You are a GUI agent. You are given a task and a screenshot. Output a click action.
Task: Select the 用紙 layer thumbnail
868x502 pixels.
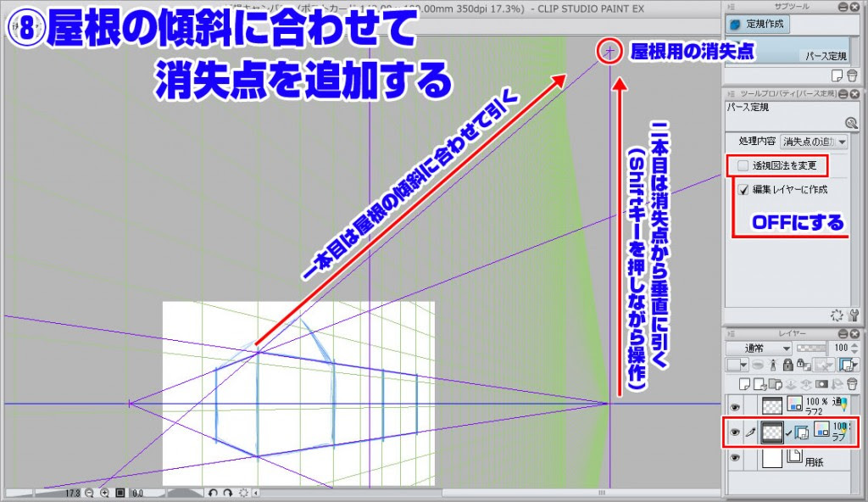point(772,459)
